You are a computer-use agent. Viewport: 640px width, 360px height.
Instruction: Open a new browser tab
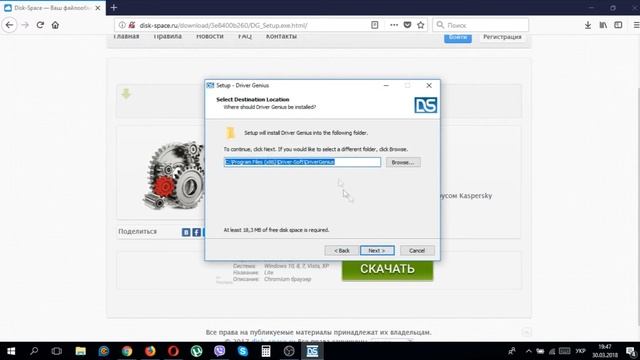(x=114, y=7)
